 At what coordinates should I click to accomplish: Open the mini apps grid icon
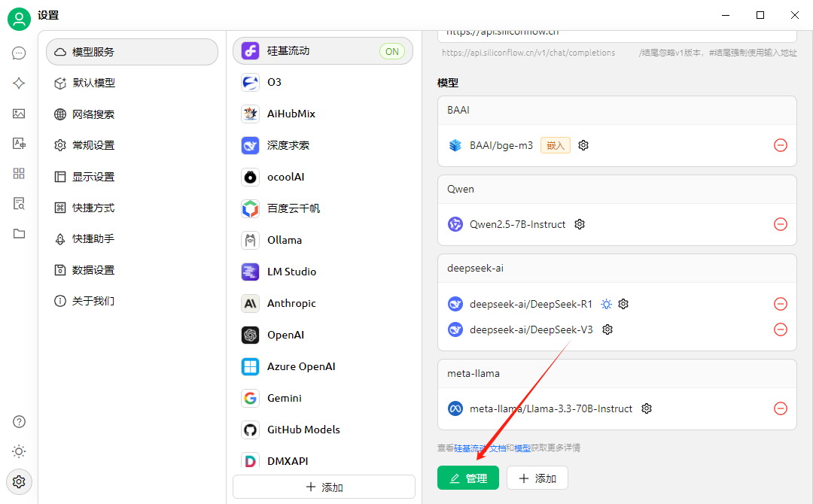[19, 174]
